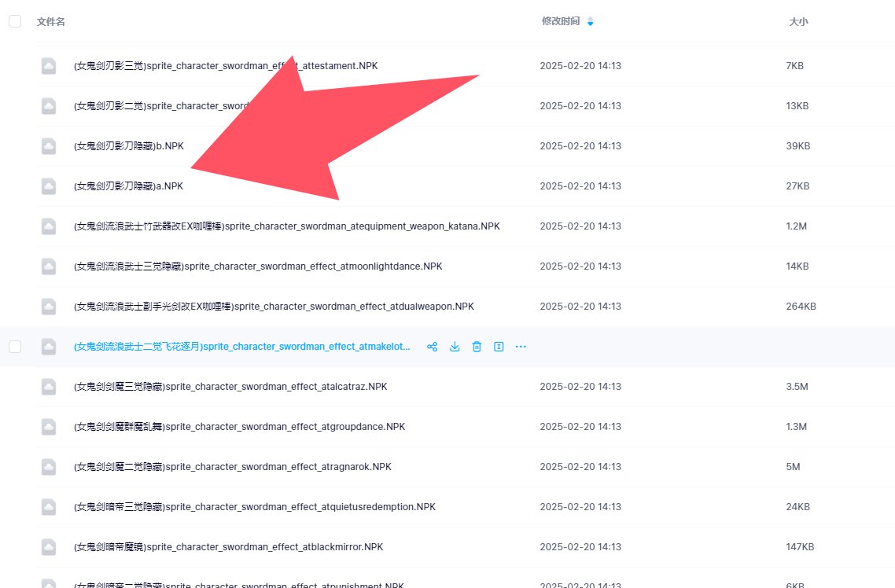The image size is (895, 588).
Task: Rename the highlighted atmakelot file
Action: coord(499,347)
